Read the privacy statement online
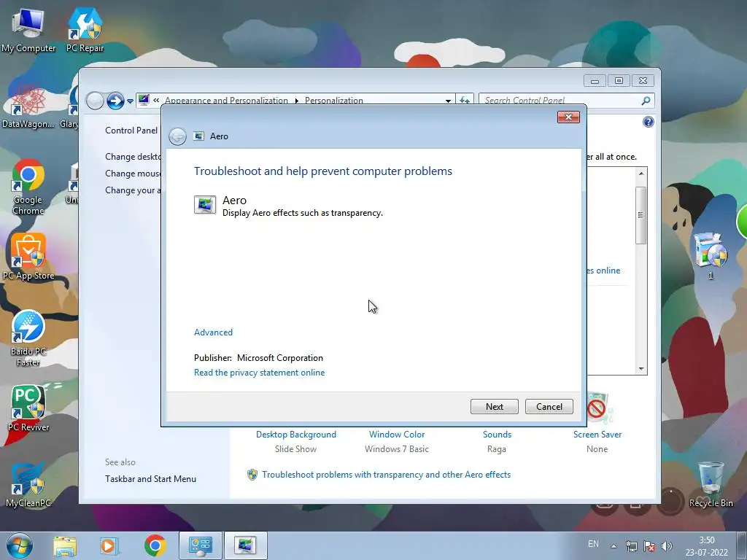 [259, 373]
